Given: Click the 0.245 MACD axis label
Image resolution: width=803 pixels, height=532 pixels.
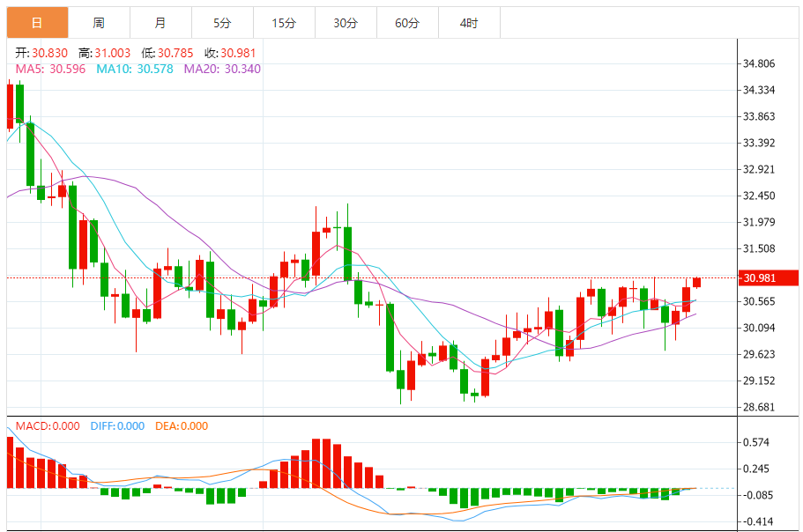Looking at the screenshot, I should coord(756,469).
